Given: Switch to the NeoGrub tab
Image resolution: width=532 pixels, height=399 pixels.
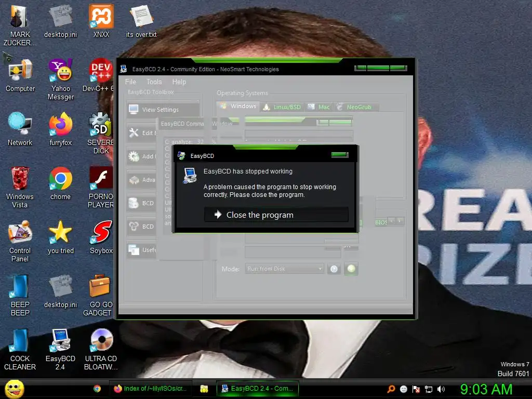Looking at the screenshot, I should tap(355, 107).
